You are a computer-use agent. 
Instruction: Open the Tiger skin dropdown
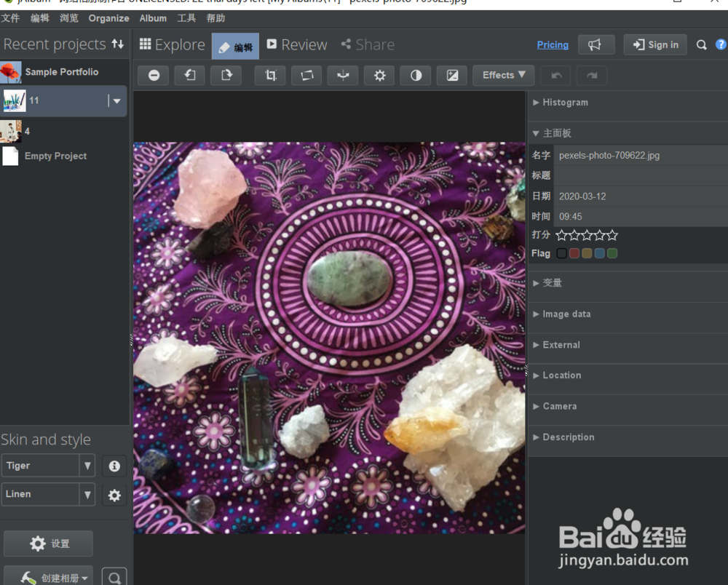point(87,466)
